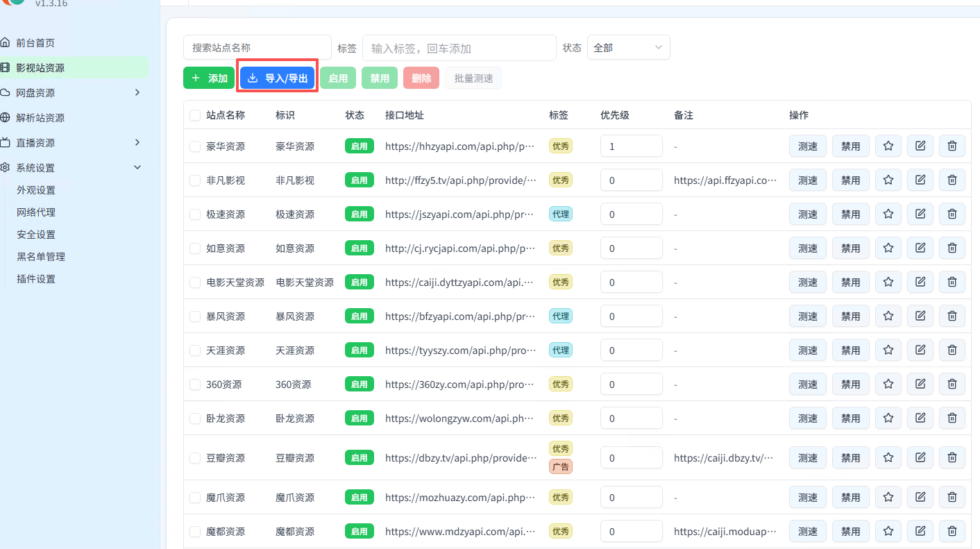The width and height of the screenshot is (980, 549).
Task: Collapse the 系统设置 menu section
Action: click(137, 167)
